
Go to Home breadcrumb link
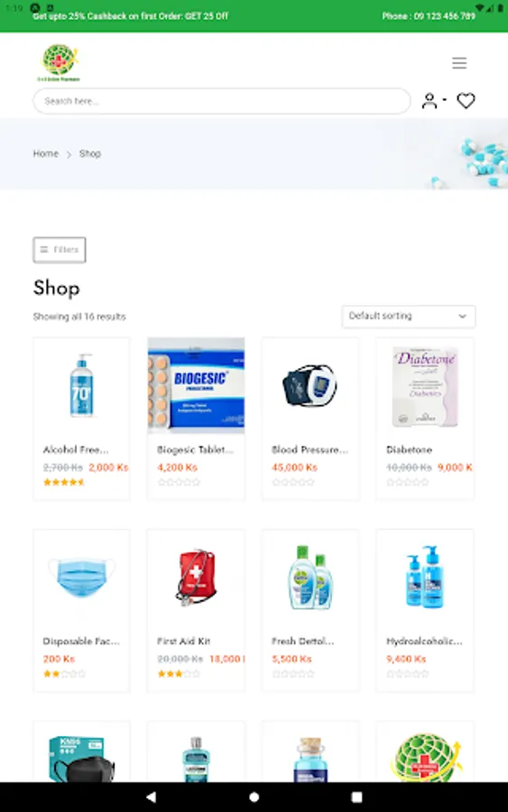[x=46, y=153]
